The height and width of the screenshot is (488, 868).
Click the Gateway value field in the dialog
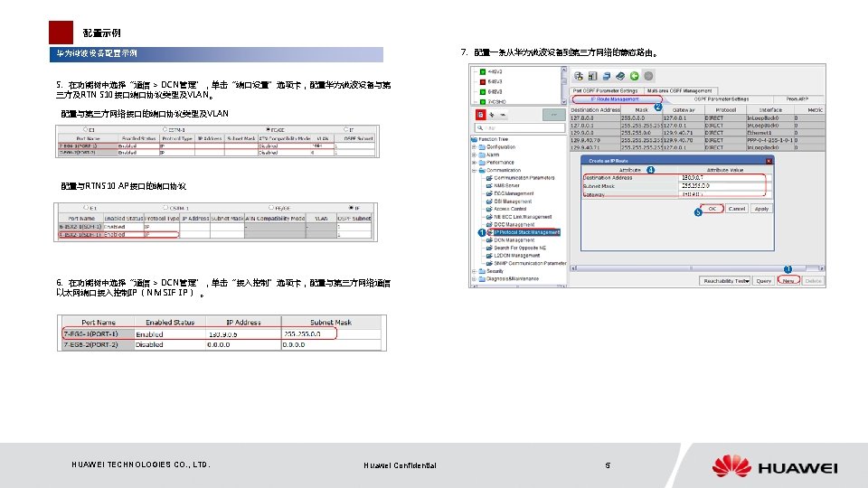coord(724,194)
